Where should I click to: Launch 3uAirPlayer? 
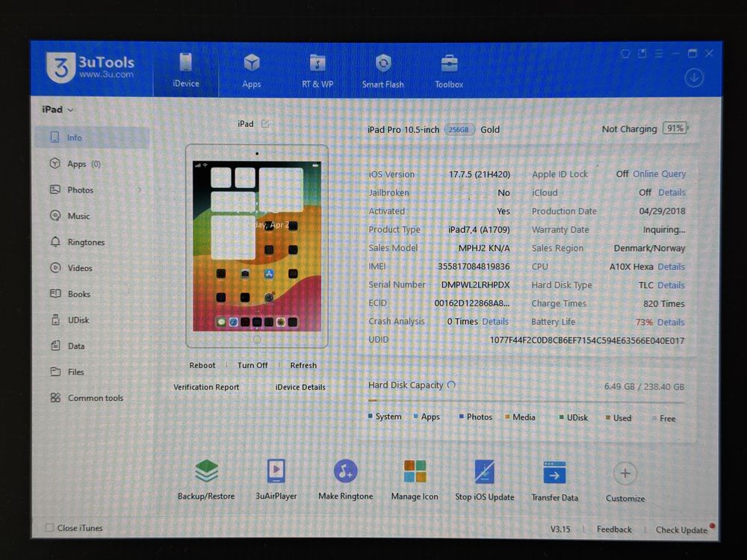tap(276, 479)
